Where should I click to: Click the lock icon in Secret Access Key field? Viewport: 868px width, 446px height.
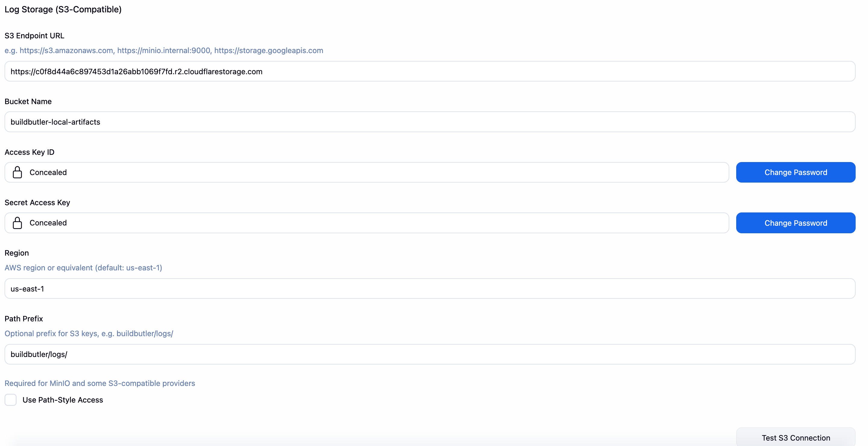click(17, 223)
